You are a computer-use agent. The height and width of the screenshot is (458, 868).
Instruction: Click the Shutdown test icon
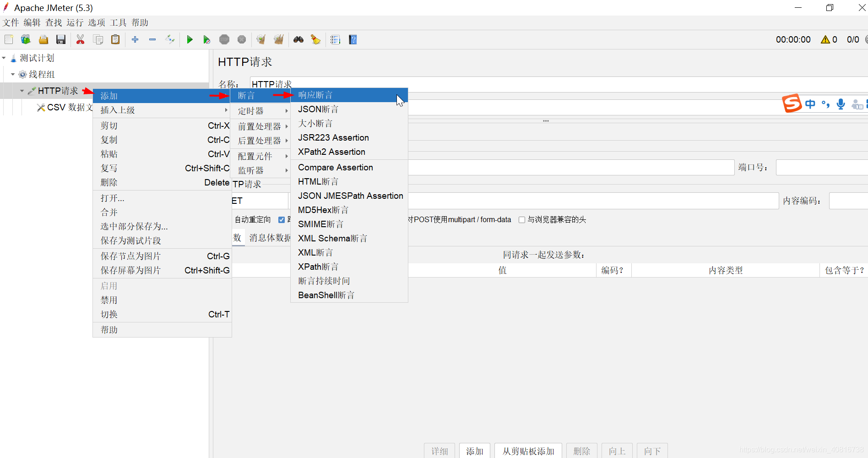(x=242, y=39)
